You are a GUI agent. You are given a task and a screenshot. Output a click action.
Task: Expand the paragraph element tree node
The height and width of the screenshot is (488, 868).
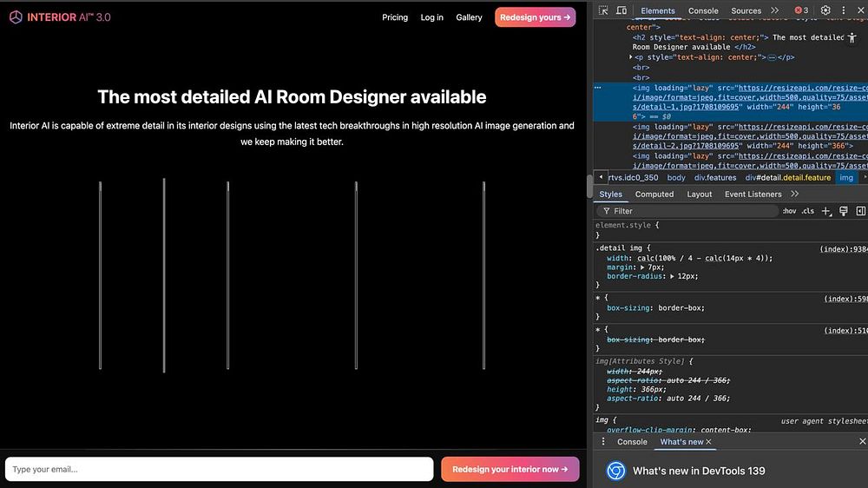click(631, 57)
